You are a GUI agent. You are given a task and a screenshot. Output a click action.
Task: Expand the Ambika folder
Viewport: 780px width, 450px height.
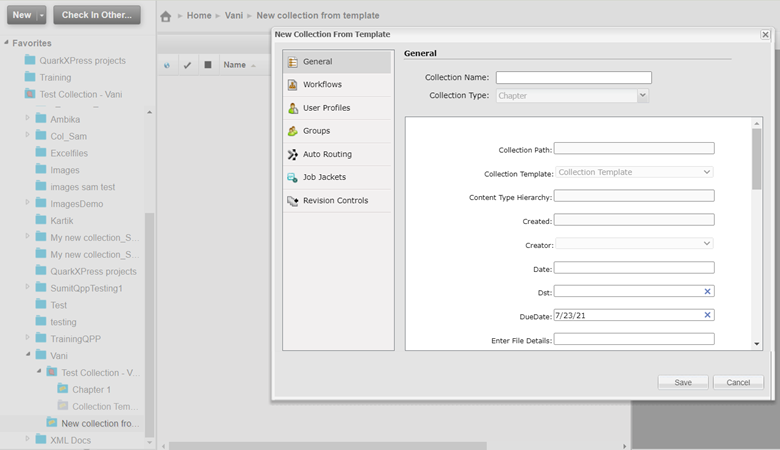pyautogui.click(x=27, y=118)
